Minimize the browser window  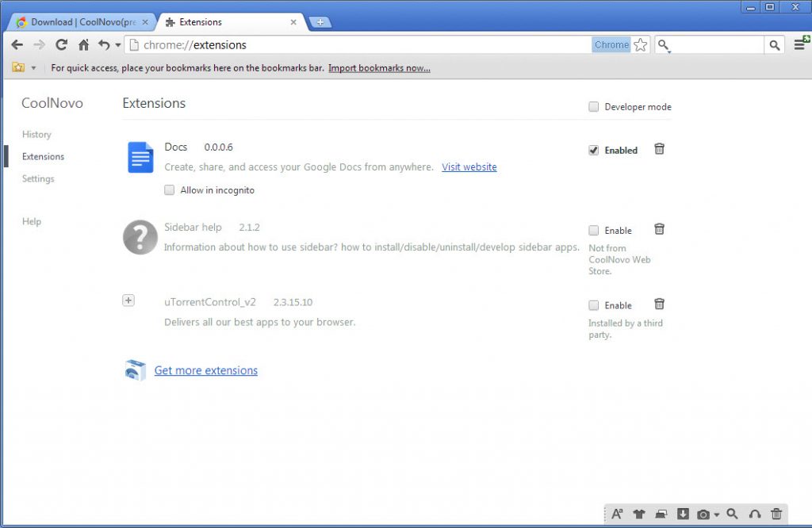click(x=750, y=7)
